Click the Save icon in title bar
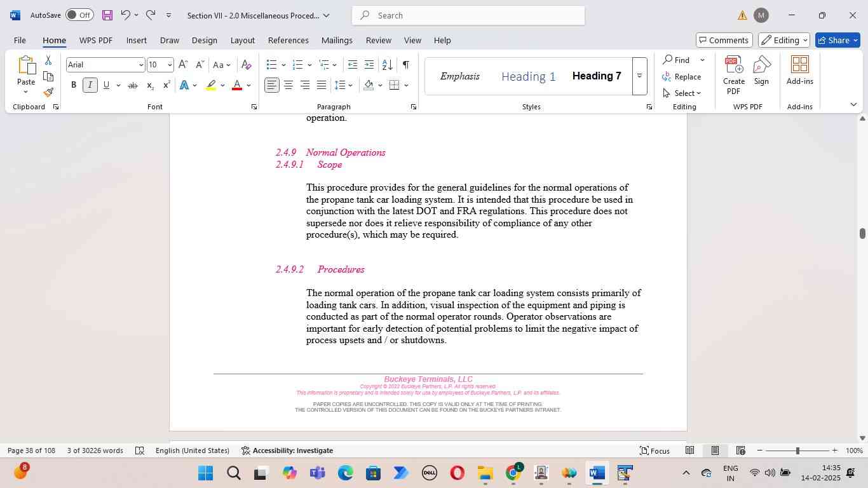The width and height of the screenshot is (868, 488). [x=107, y=15]
